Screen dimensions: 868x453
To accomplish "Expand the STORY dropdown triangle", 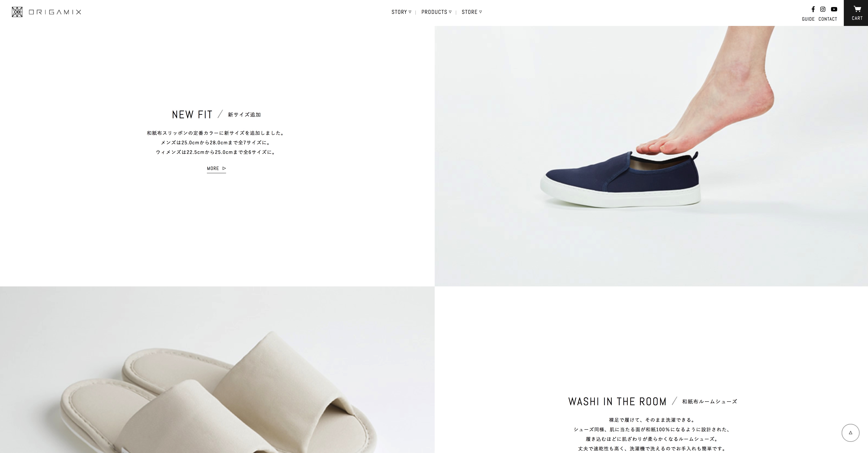I will click(410, 12).
